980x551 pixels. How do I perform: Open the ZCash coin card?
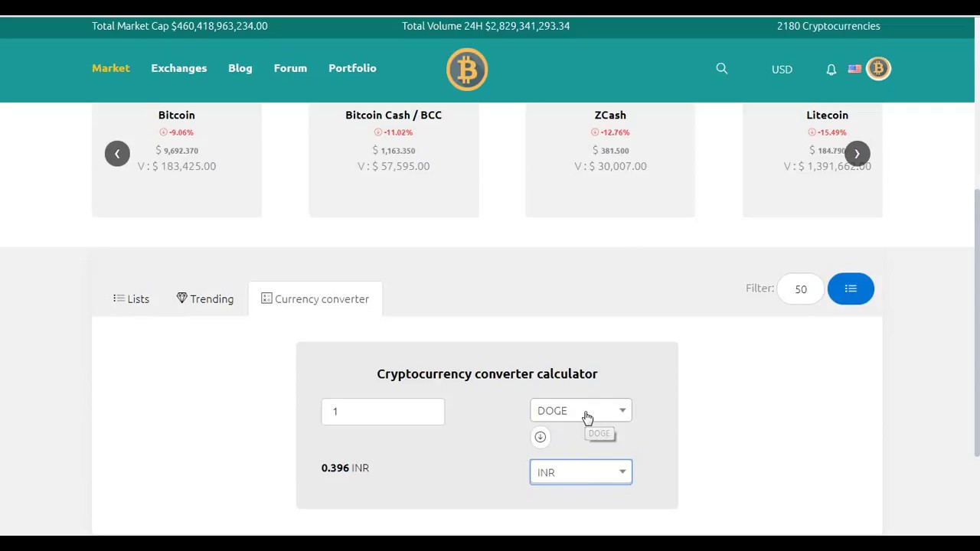pyautogui.click(x=610, y=159)
